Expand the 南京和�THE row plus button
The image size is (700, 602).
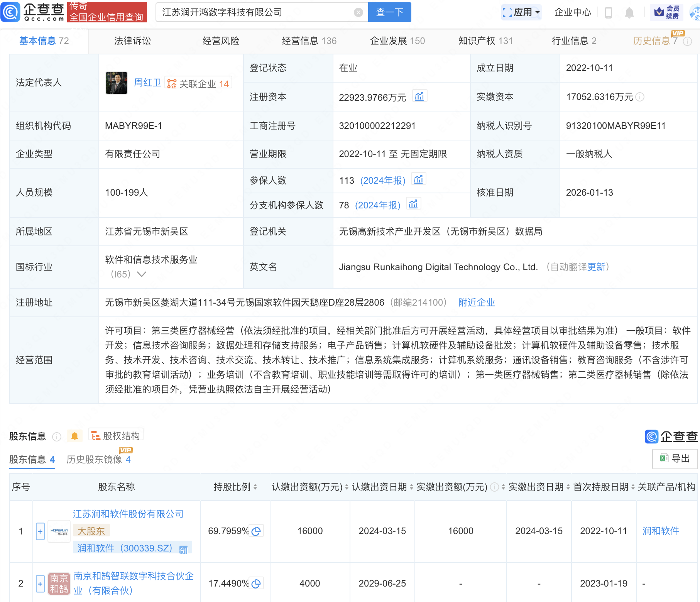point(40,583)
